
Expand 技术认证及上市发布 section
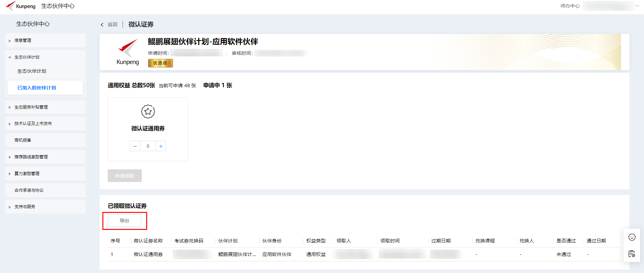pyautogui.click(x=45, y=123)
